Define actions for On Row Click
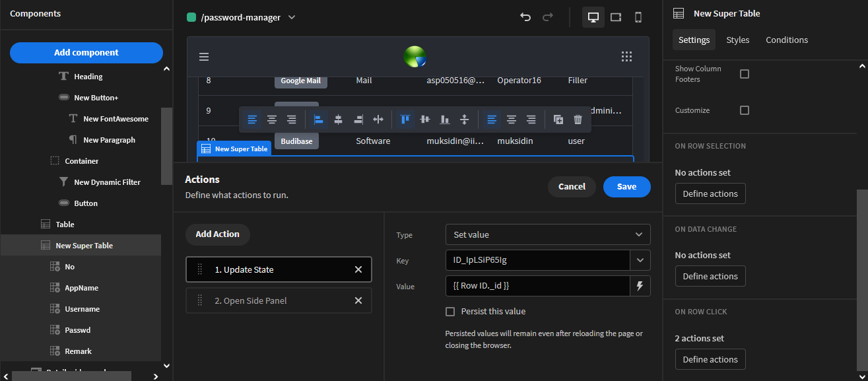Image resolution: width=868 pixels, height=381 pixels. (x=710, y=359)
